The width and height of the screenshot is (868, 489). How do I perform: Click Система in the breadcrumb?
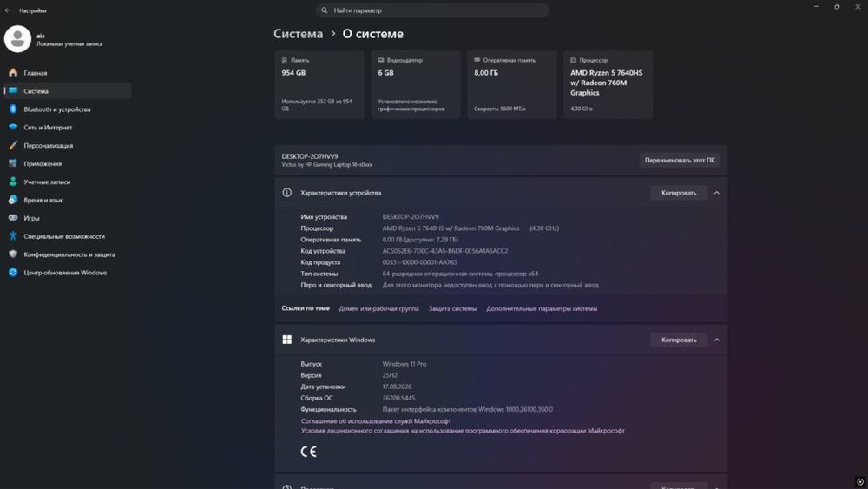[x=298, y=34]
